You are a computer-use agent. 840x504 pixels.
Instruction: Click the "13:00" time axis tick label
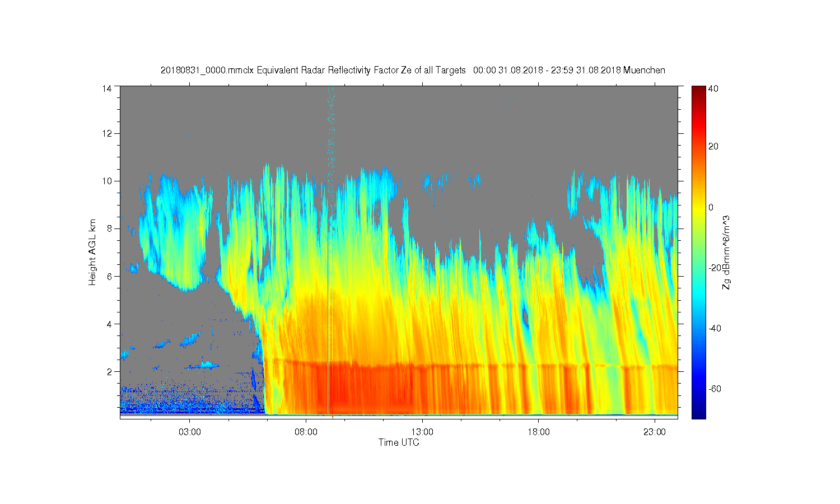(422, 432)
